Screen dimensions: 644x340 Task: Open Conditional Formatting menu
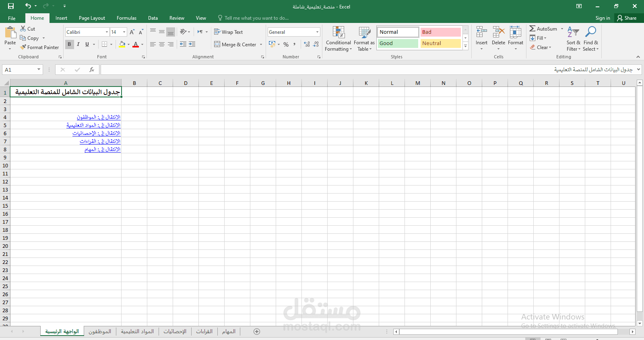(338, 39)
